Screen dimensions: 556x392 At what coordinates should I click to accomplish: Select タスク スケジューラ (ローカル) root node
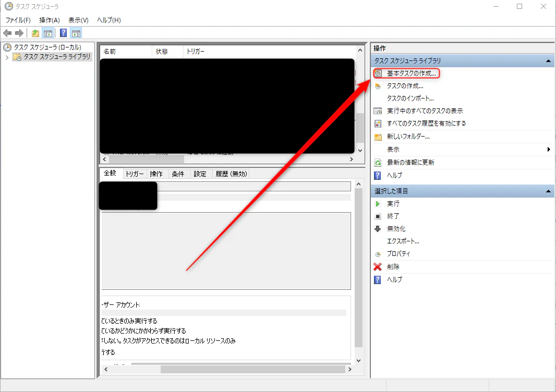tap(47, 47)
